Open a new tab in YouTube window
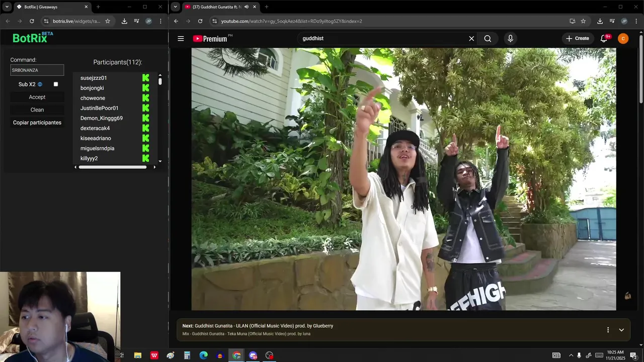644x362 pixels. (x=267, y=7)
